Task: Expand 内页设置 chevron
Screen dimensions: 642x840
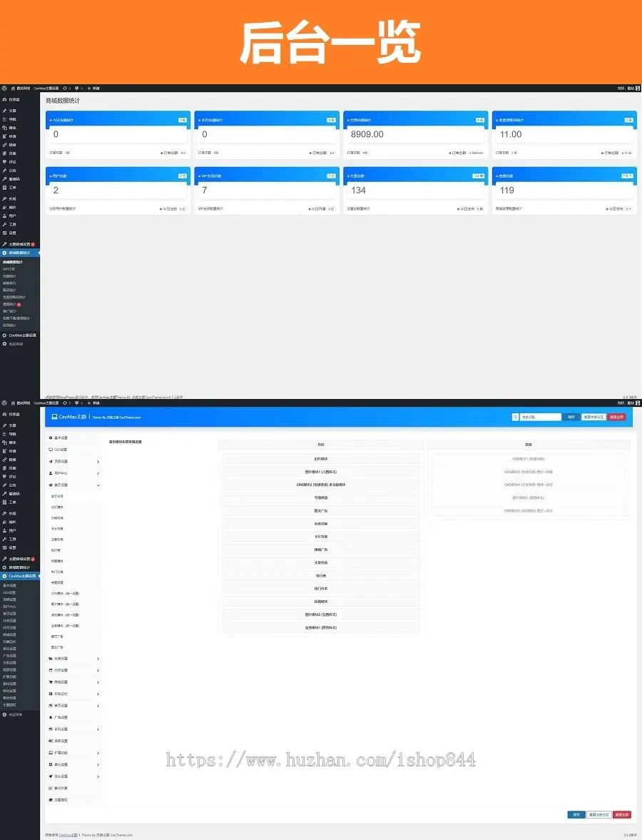Action: (98, 670)
